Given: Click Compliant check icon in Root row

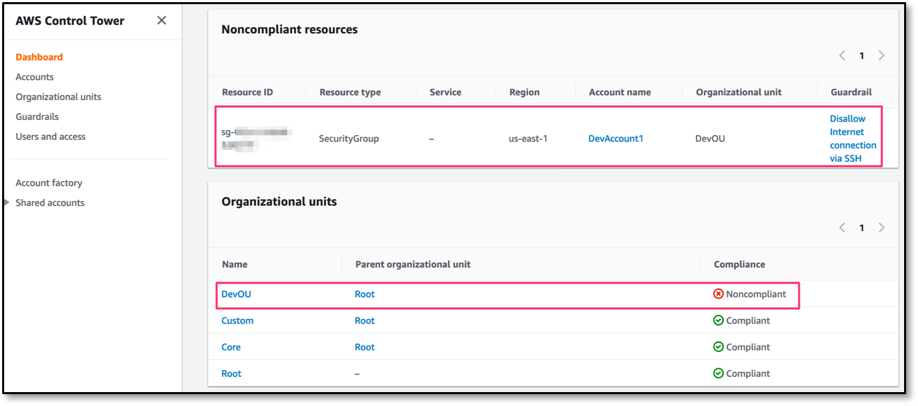Looking at the screenshot, I should (718, 373).
